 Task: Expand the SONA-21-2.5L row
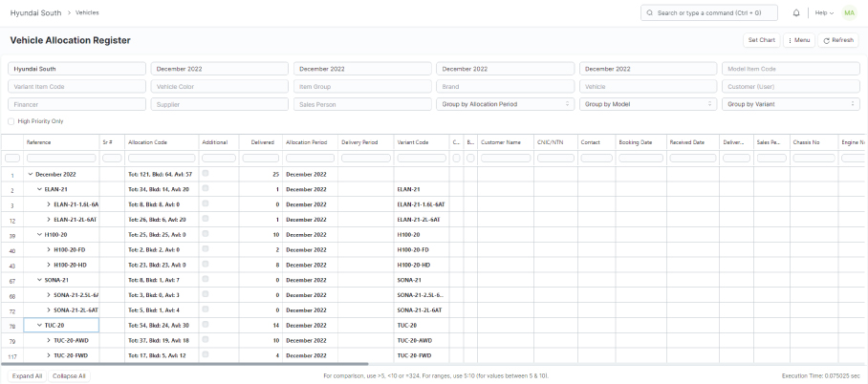coord(49,295)
